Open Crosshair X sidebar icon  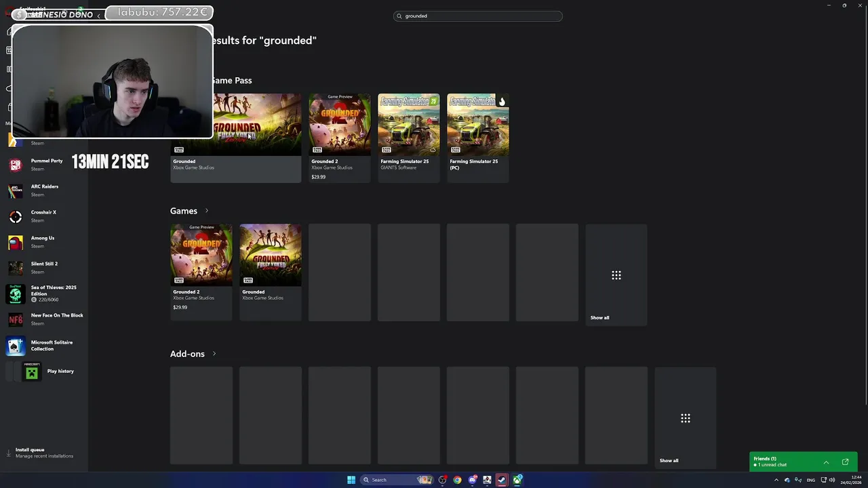coord(16,216)
